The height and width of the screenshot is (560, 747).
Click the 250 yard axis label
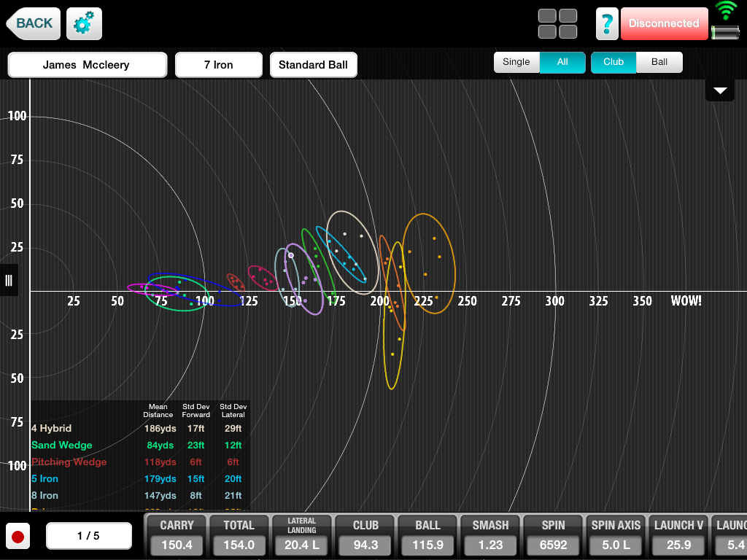[467, 301]
